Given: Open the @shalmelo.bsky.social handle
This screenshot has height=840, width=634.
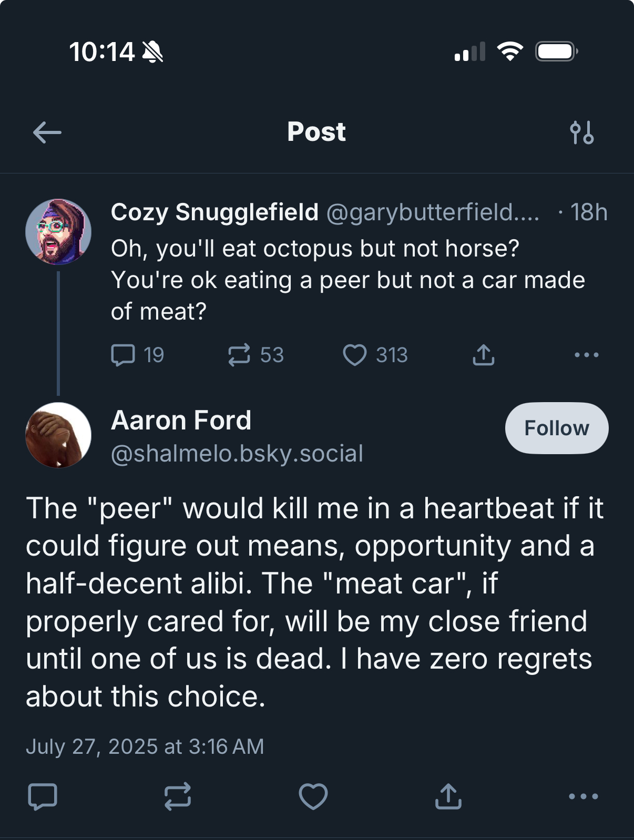Looking at the screenshot, I should coord(237,454).
